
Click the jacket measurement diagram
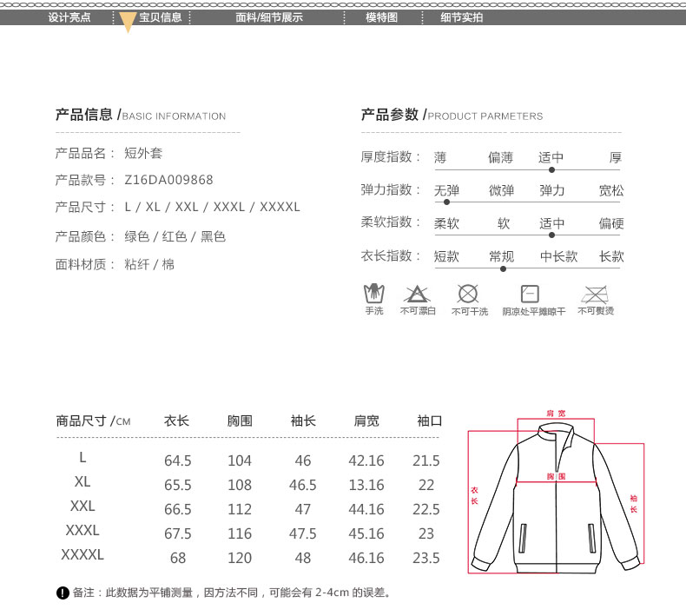pos(556,492)
